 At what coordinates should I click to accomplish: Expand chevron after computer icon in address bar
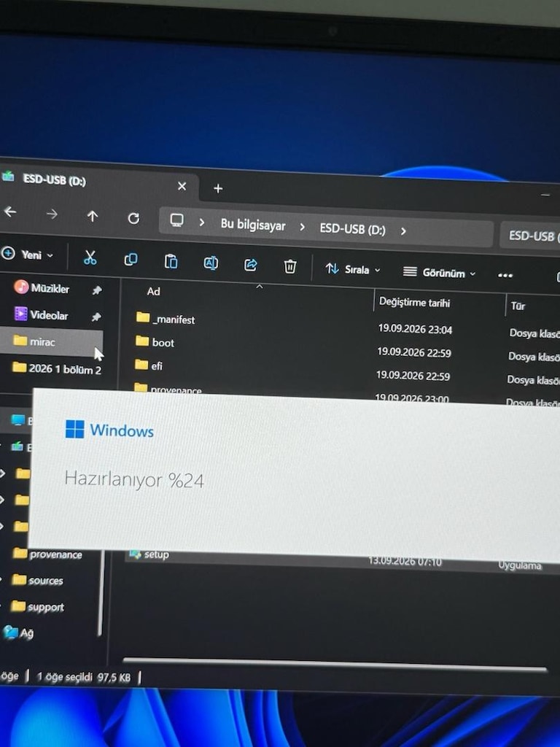pyautogui.click(x=202, y=222)
